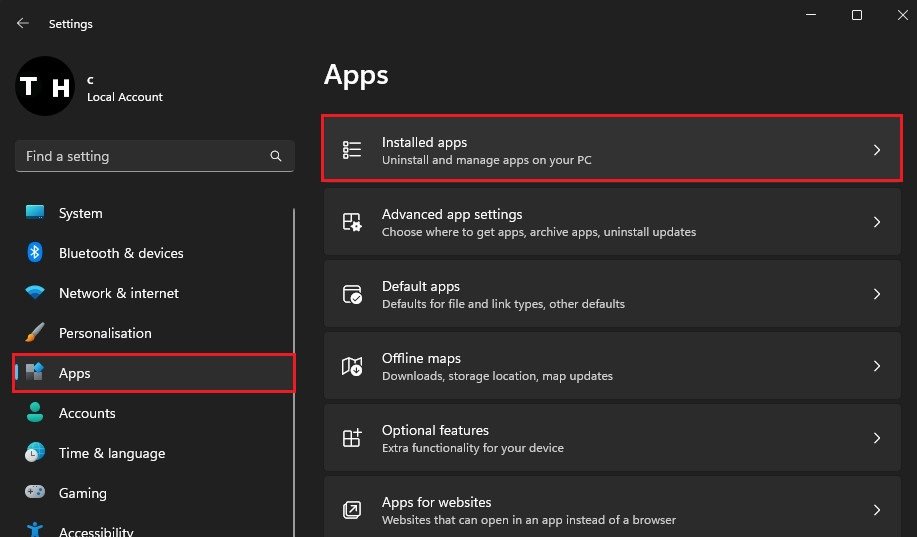Image resolution: width=917 pixels, height=537 pixels.
Task: Click the Bluetooth icon in sidebar
Action: pyautogui.click(x=35, y=253)
